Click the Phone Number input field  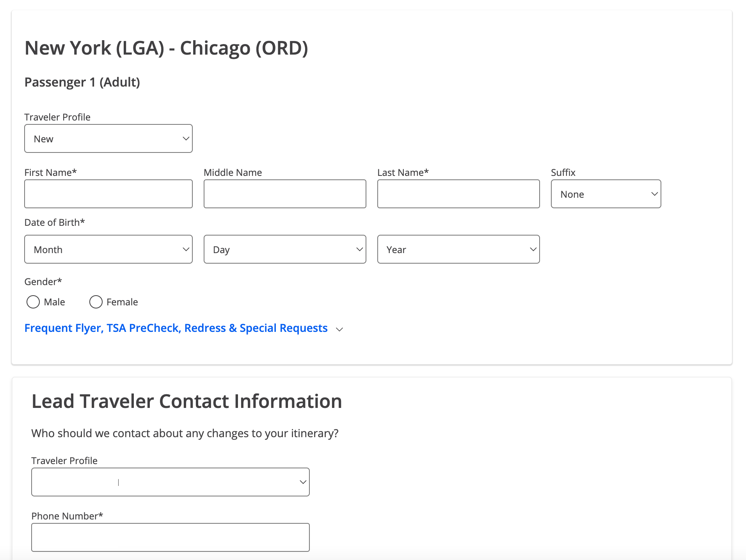pos(171,537)
